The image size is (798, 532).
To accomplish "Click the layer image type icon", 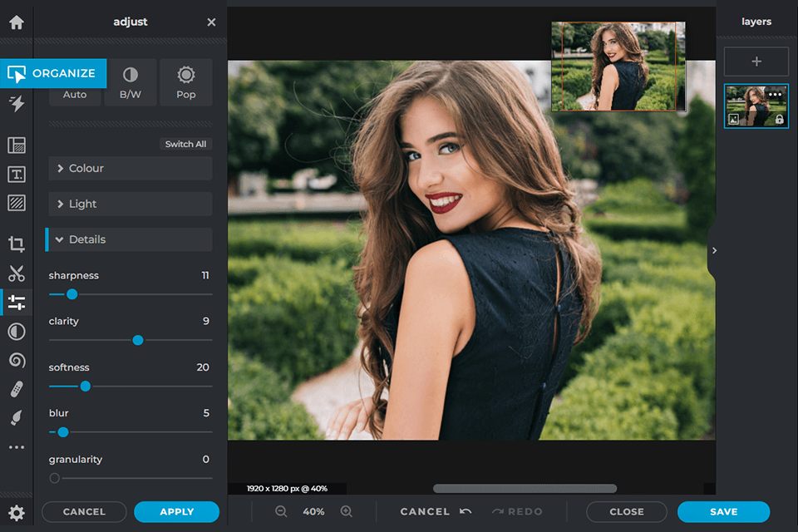I will pos(733,120).
